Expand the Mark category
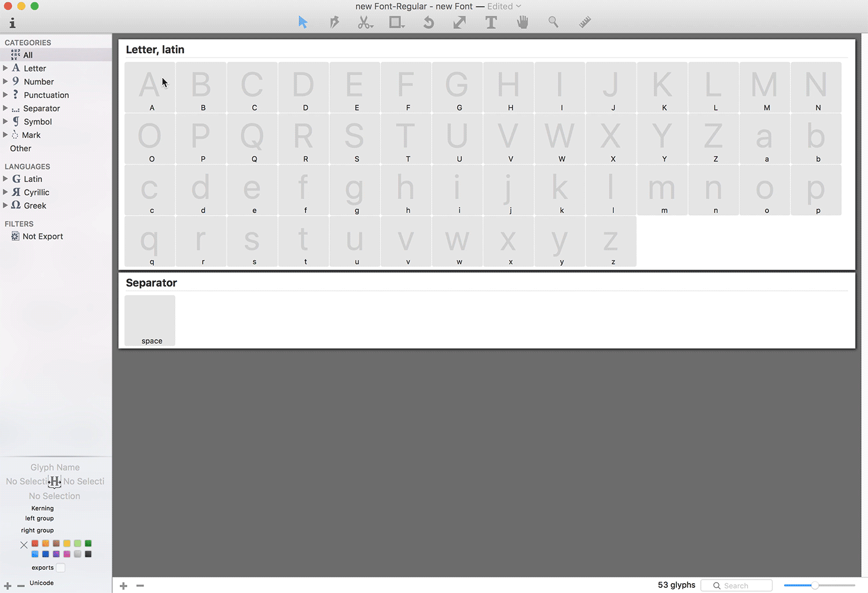This screenshot has height=593, width=868. point(5,134)
